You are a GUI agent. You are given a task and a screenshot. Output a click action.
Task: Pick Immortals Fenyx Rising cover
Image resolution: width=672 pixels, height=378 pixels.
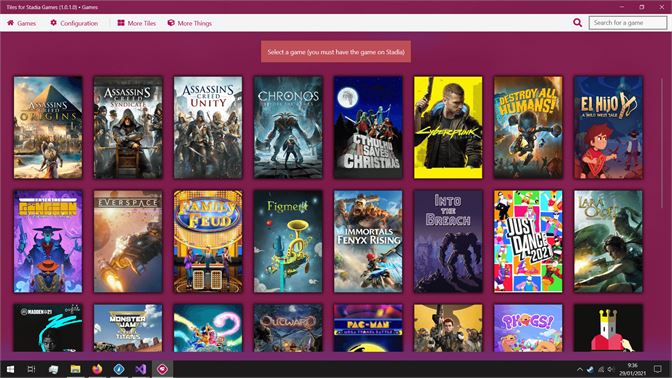click(368, 241)
